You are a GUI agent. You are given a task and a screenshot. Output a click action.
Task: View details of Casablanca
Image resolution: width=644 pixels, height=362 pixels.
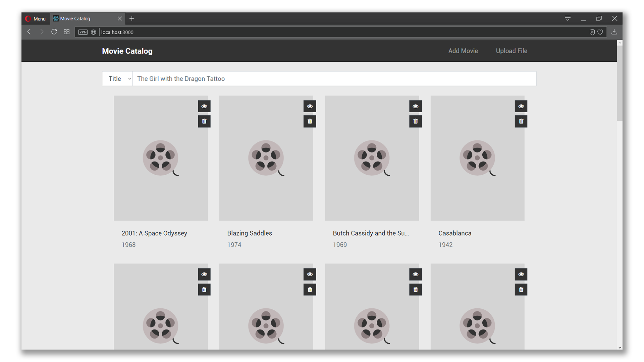521,106
